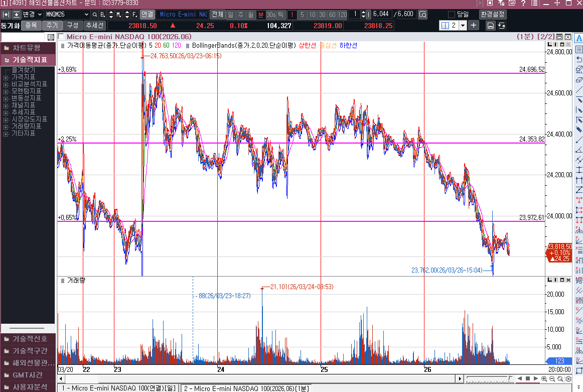Enable the 당일 checkbox
This screenshot has height=392, width=583.
pyautogui.click(x=451, y=15)
